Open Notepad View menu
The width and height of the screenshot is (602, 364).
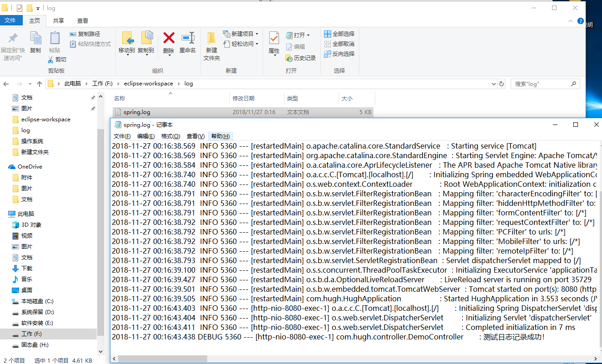[196, 136]
